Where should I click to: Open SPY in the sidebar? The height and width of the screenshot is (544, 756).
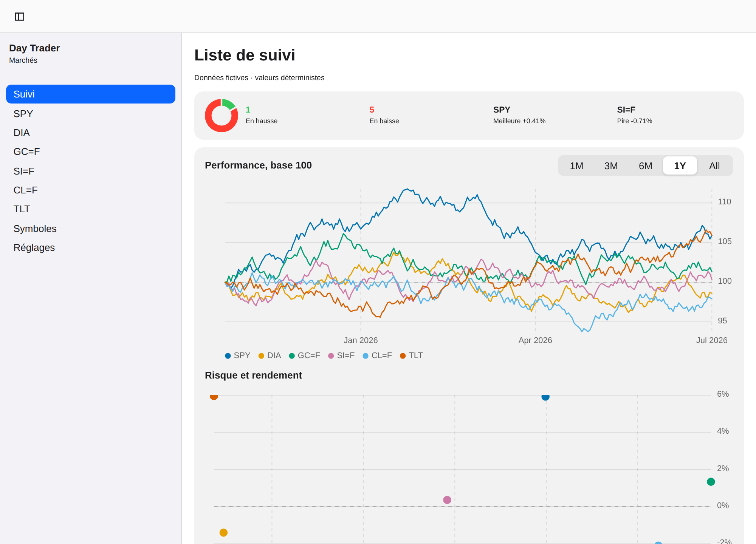pyautogui.click(x=91, y=114)
